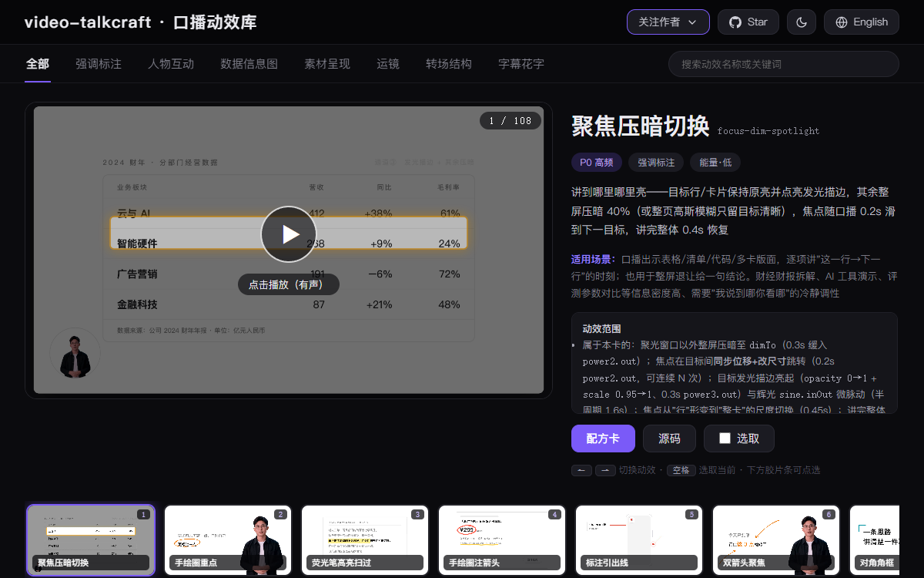Click the 配方卡 button
The image size is (924, 578).
point(603,439)
